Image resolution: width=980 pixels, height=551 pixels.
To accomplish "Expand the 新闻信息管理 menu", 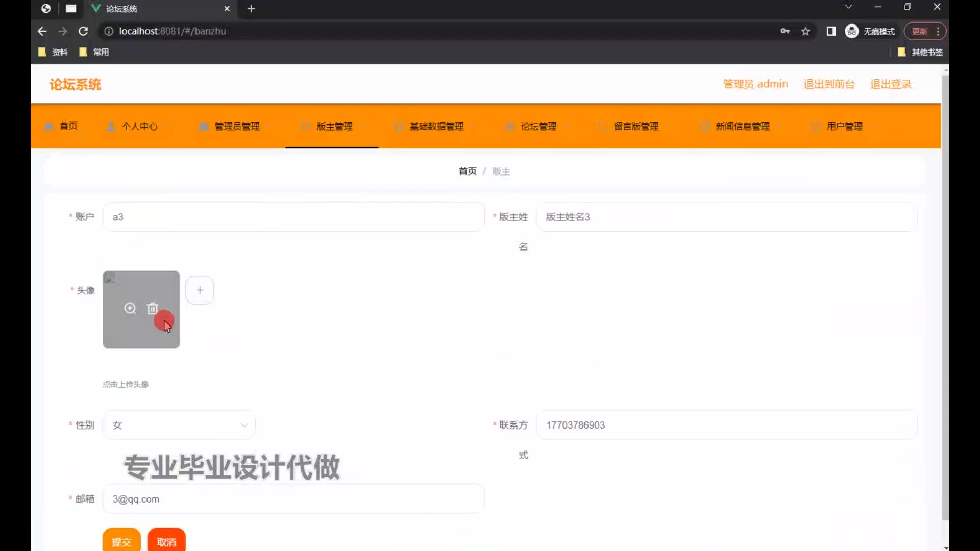I will coord(742,127).
